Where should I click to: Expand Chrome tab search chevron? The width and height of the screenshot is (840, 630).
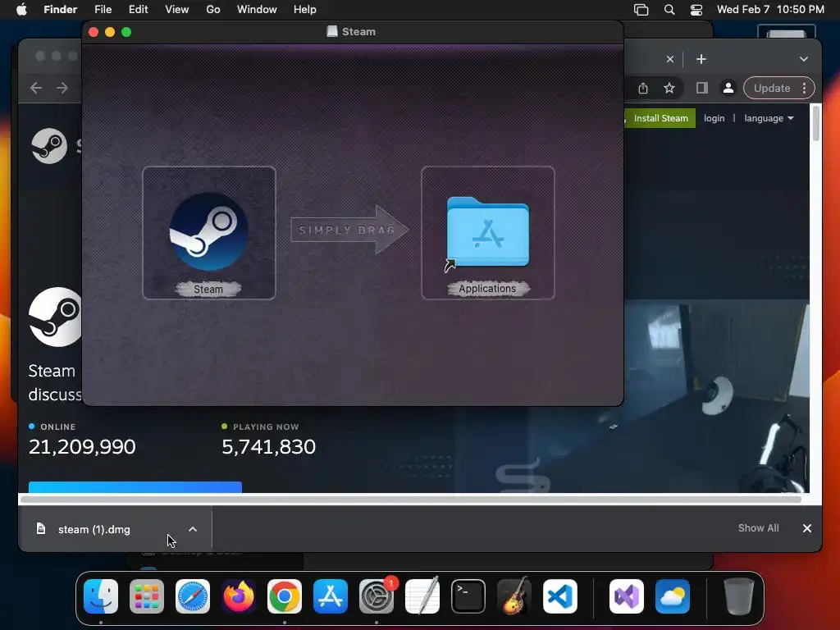coord(804,59)
